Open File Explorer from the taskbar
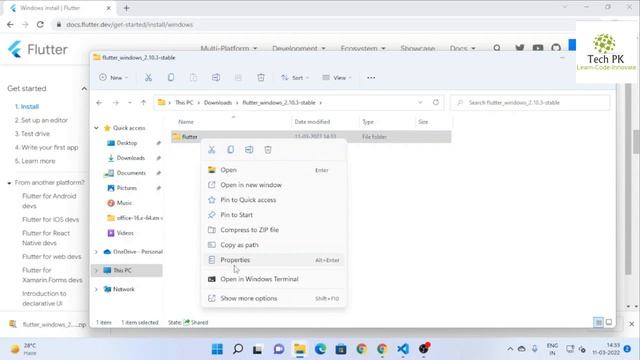 click(x=300, y=349)
